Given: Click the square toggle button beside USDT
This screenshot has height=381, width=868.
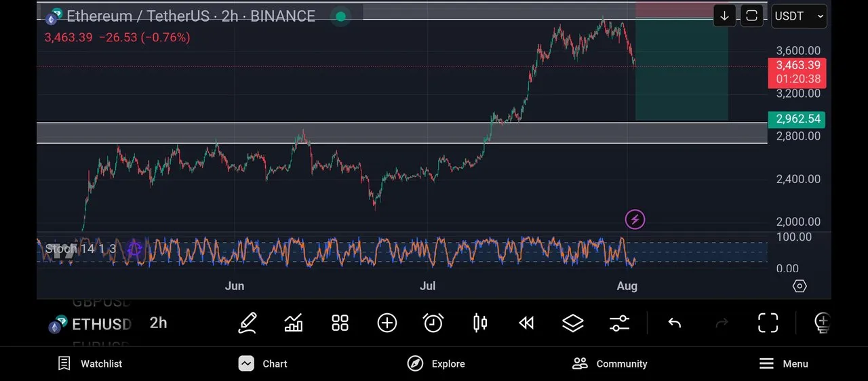Looking at the screenshot, I should 751,16.
